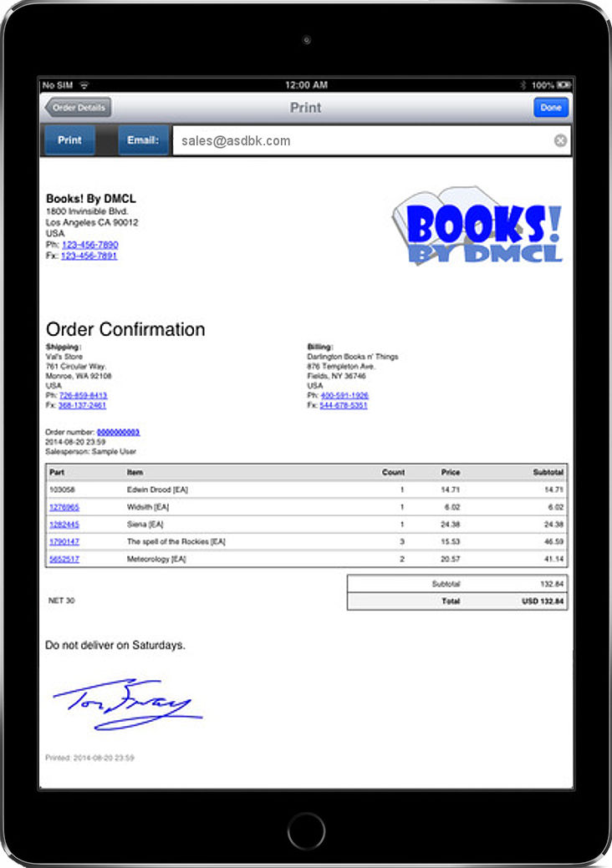Click the battery status icon
Screen dimensions: 612x868
pyautogui.click(x=564, y=85)
